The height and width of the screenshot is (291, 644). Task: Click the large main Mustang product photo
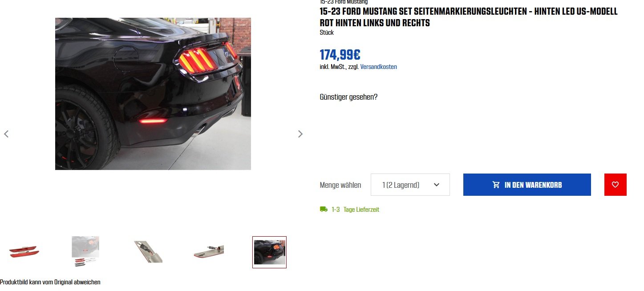pos(153,94)
